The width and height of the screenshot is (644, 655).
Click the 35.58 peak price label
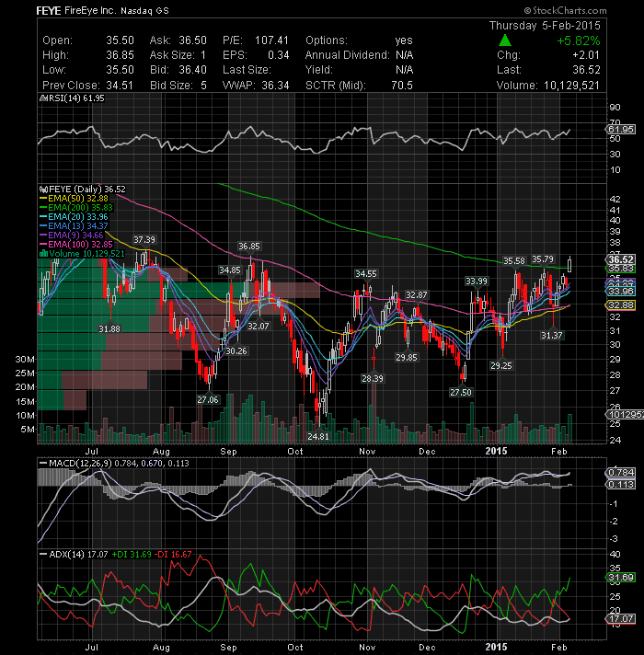[x=514, y=261]
